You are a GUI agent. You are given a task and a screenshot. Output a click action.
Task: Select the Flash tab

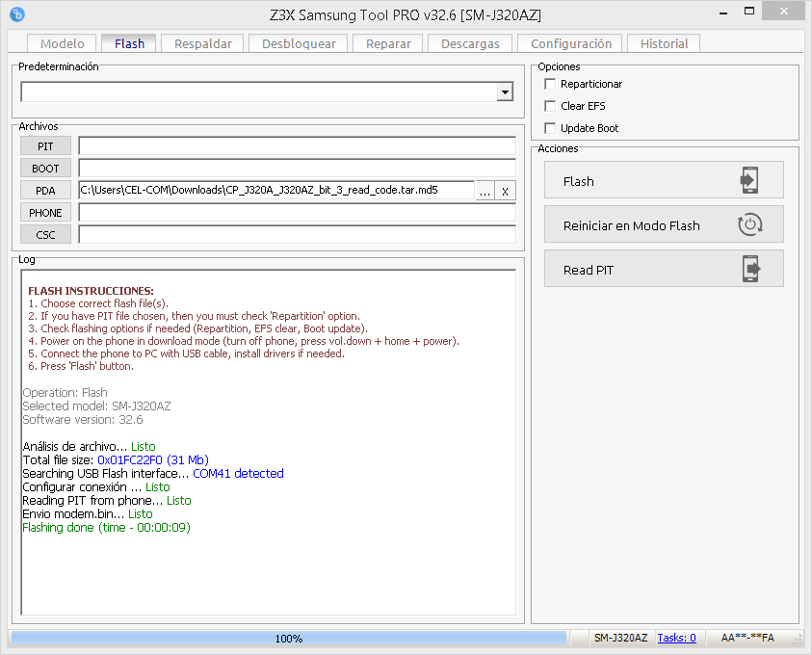[x=129, y=43]
